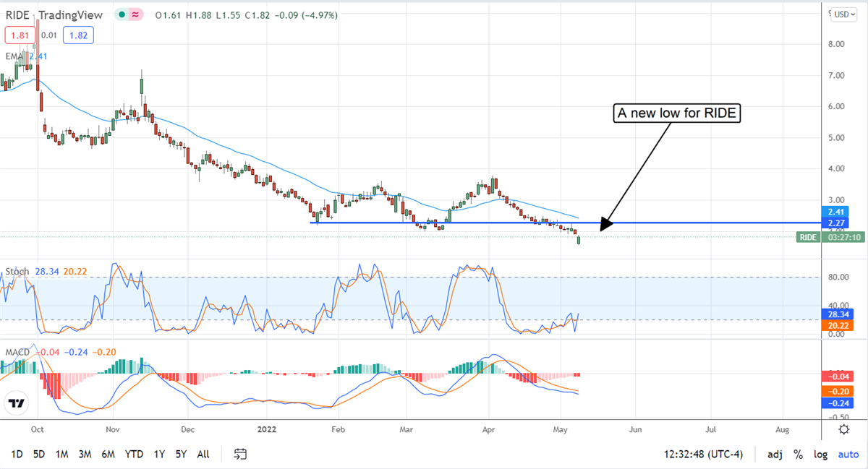Screen dimensions: 868x469
Task: Toggle auto scale mode
Action: point(848,455)
